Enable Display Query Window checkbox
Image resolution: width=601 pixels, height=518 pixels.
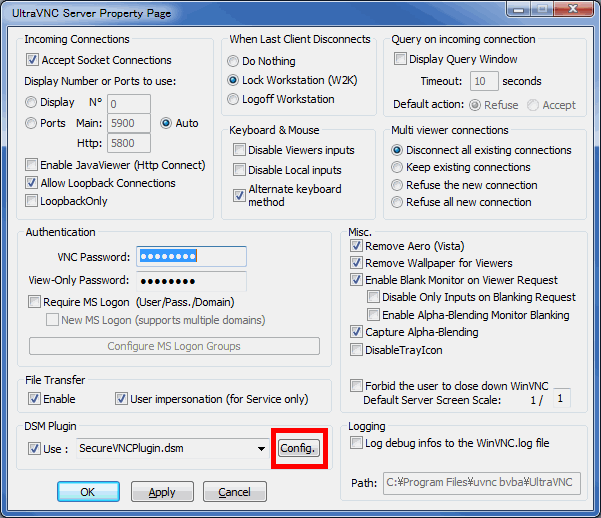click(401, 59)
